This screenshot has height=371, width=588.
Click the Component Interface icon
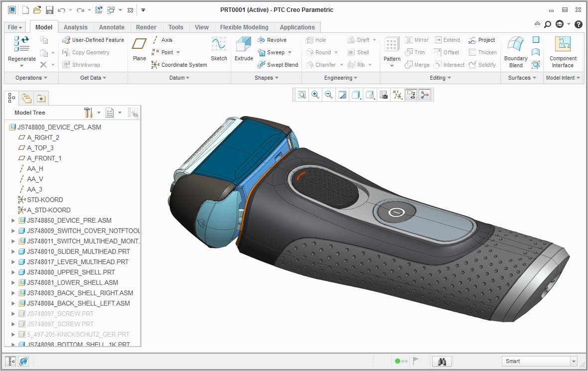(x=563, y=52)
